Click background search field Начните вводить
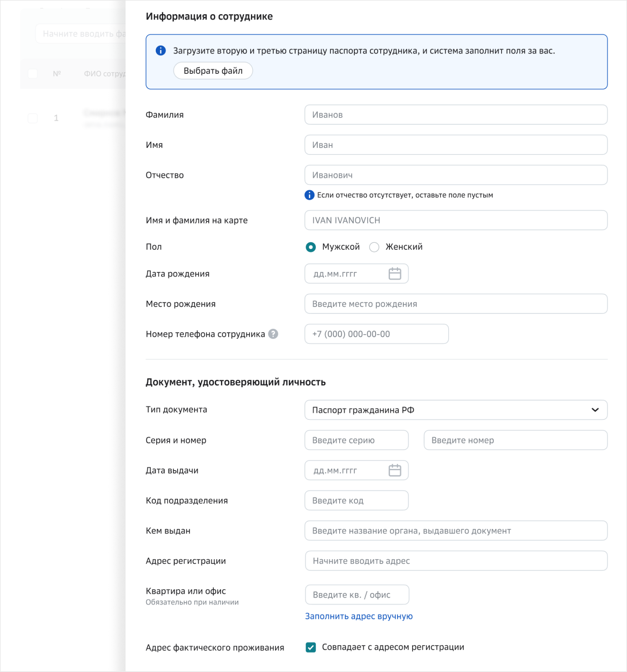The image size is (627, 672). pos(81,34)
